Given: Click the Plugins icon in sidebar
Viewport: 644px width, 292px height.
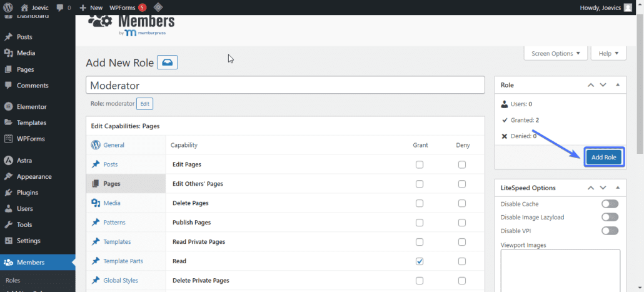Looking at the screenshot, I should coord(8,193).
